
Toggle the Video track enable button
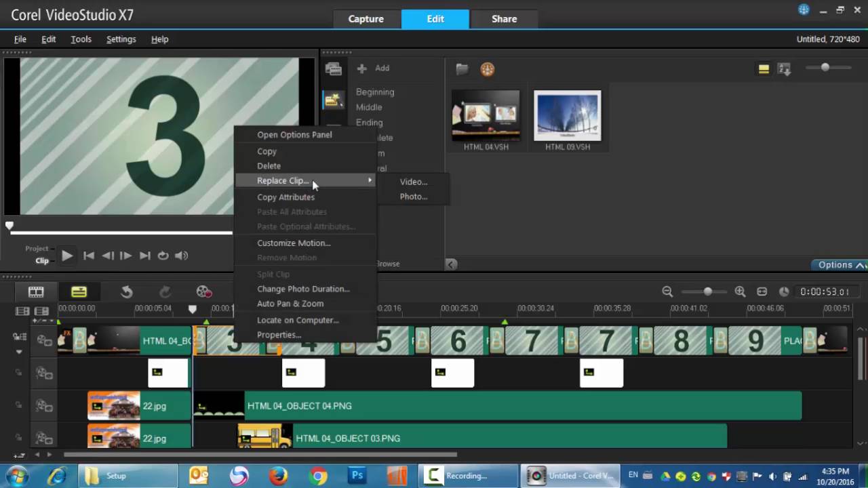45,341
